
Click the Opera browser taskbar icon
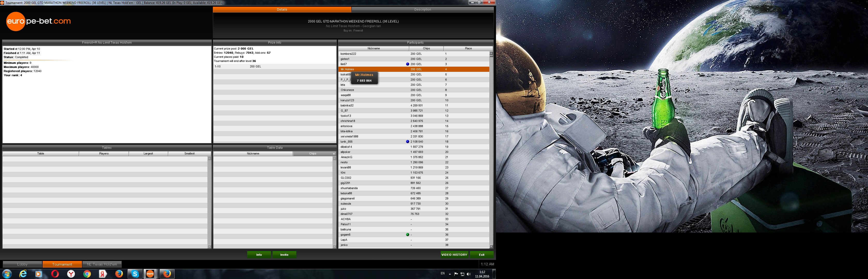tap(55, 274)
